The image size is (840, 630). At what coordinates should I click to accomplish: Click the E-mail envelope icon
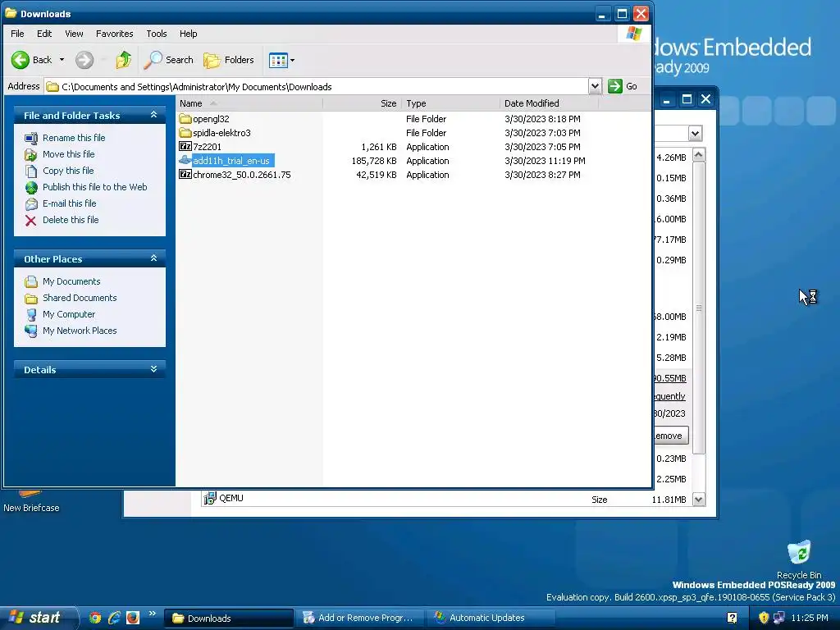(x=31, y=204)
